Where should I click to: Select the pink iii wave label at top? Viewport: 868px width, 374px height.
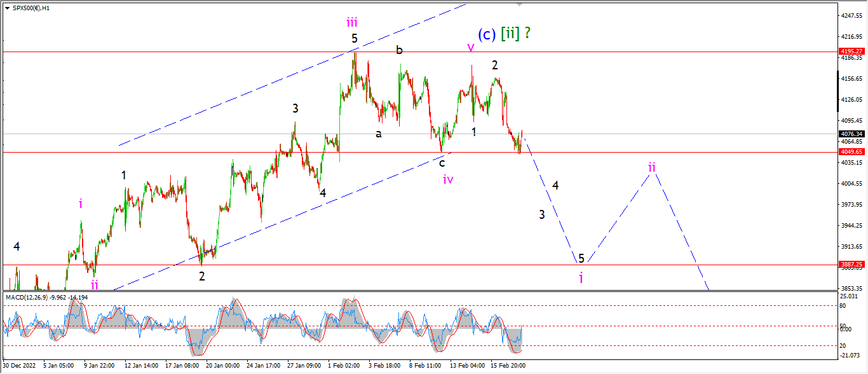click(351, 22)
